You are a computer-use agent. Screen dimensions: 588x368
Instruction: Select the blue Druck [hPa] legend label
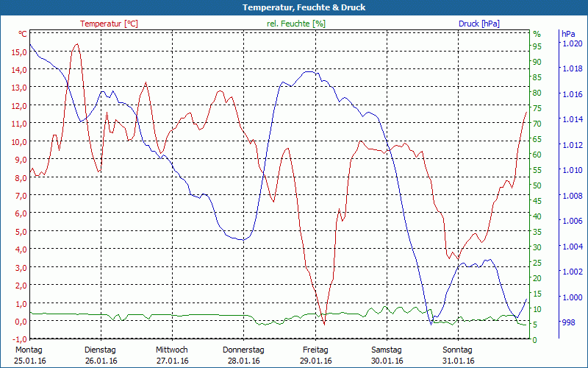point(479,24)
